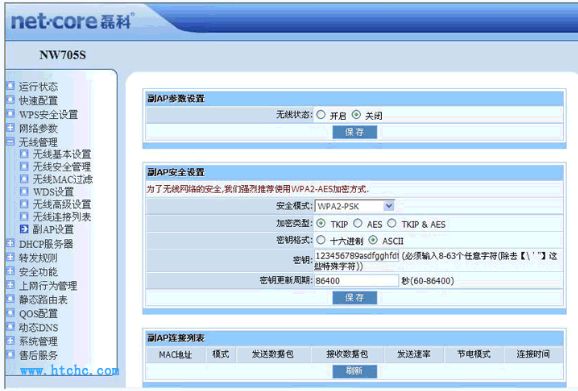Click the icon beside 无线基本设置
The height and width of the screenshot is (391, 578).
[24, 154]
